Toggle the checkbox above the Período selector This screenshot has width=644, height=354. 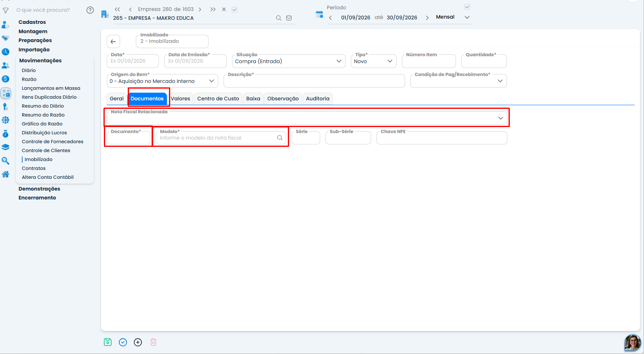[x=467, y=7]
